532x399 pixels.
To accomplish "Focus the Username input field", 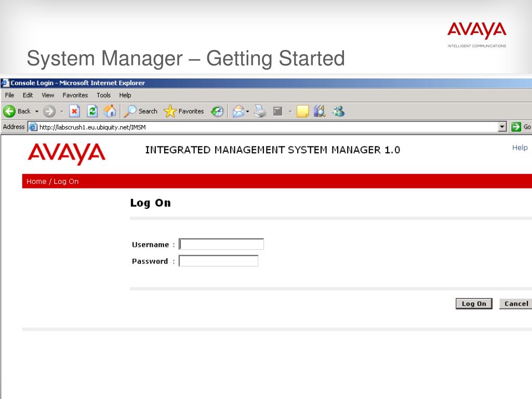I will [x=221, y=244].
